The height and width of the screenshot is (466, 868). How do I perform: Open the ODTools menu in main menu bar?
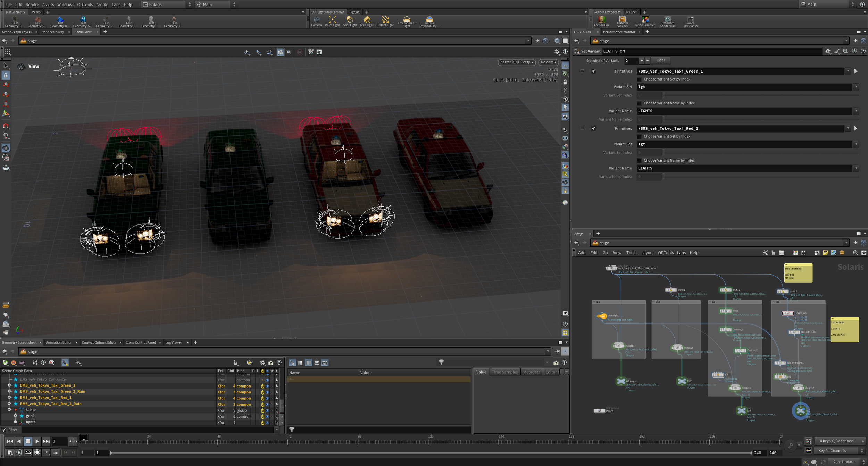(x=85, y=5)
